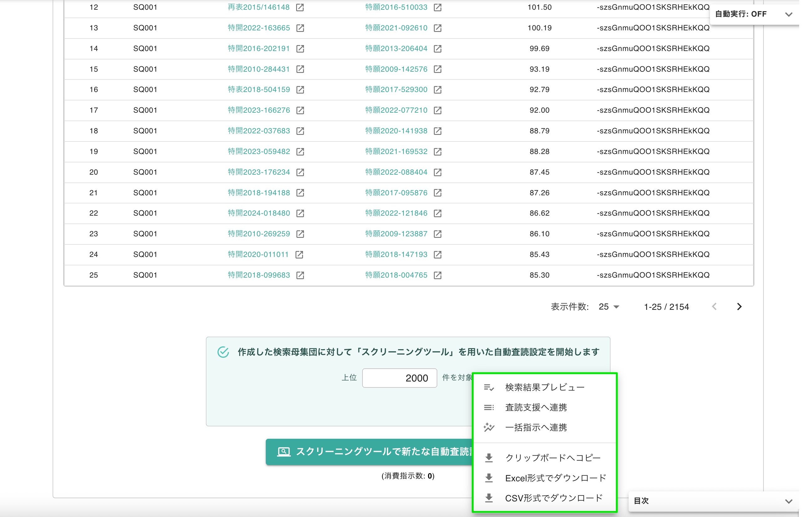Open external link icon next to 特願2021-169532

[437, 152]
